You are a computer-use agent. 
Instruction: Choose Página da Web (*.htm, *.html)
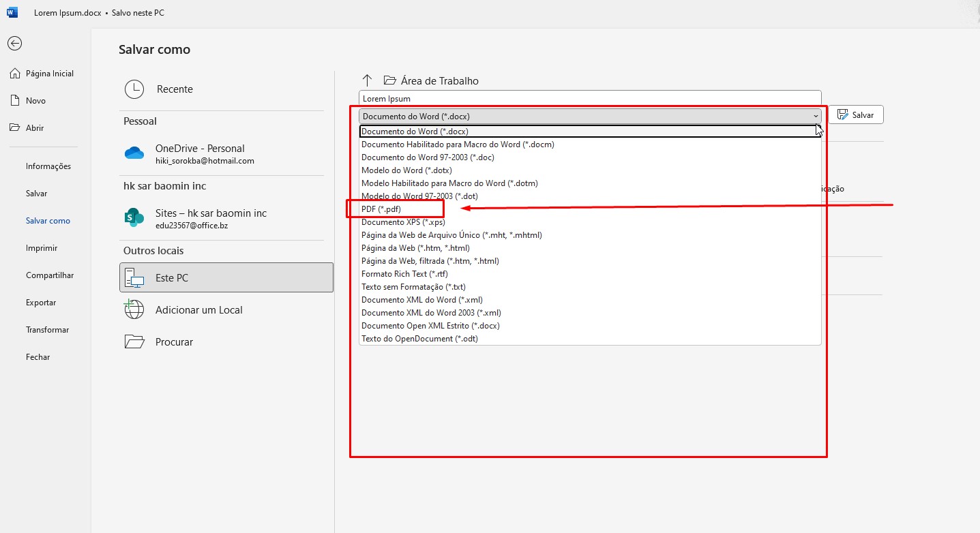click(x=590, y=248)
